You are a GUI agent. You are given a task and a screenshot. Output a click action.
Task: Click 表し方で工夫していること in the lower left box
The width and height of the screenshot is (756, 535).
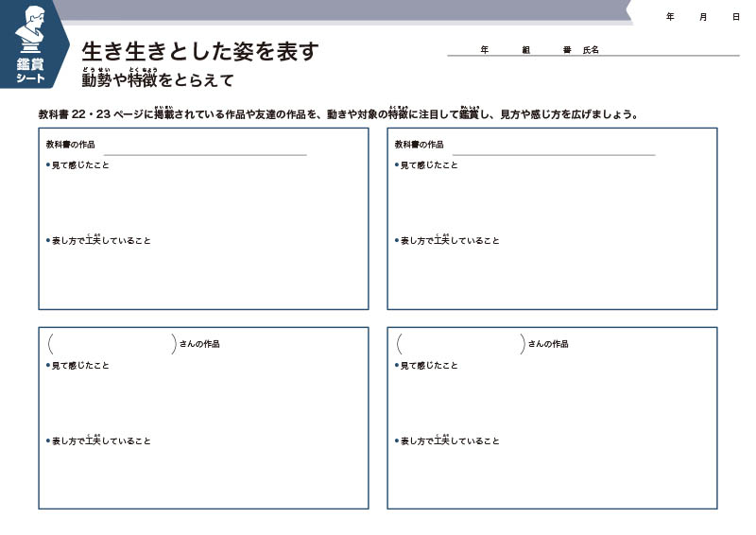click(x=100, y=440)
